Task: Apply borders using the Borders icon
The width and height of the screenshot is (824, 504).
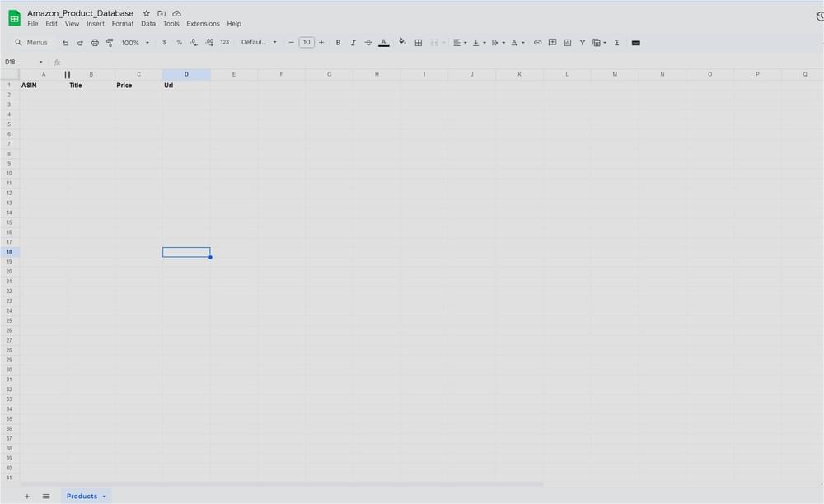Action: pos(419,42)
